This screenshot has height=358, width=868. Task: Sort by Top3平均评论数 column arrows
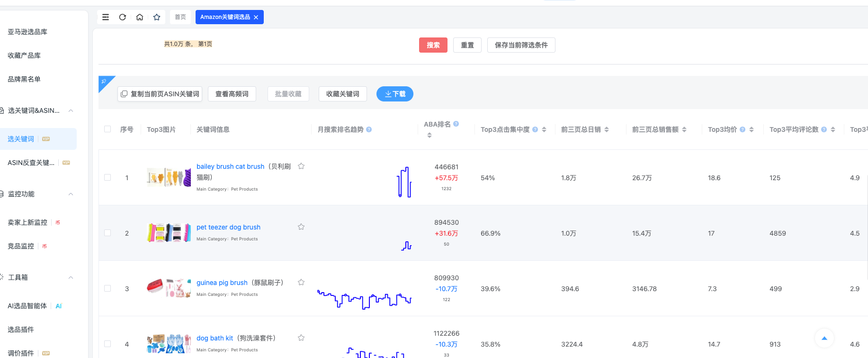[833, 129]
